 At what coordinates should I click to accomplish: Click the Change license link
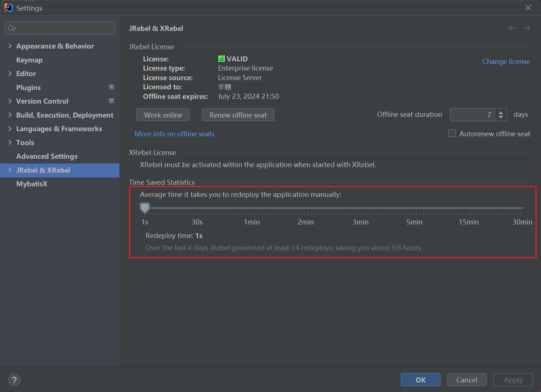tap(506, 61)
